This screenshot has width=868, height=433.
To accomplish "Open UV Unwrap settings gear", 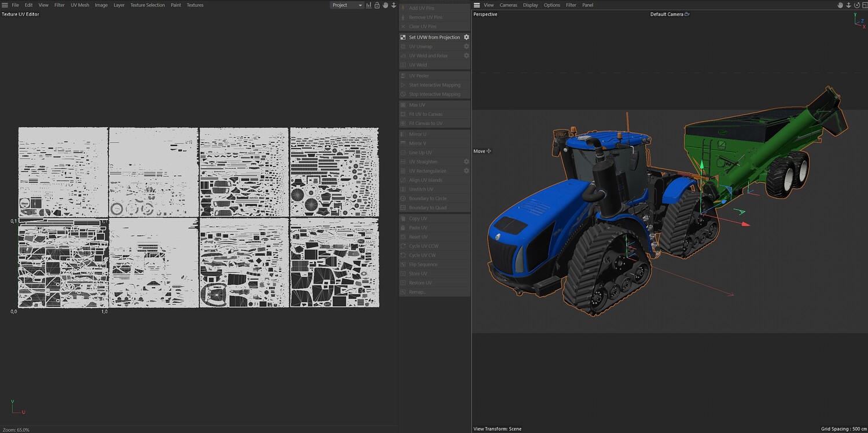I will (x=466, y=46).
